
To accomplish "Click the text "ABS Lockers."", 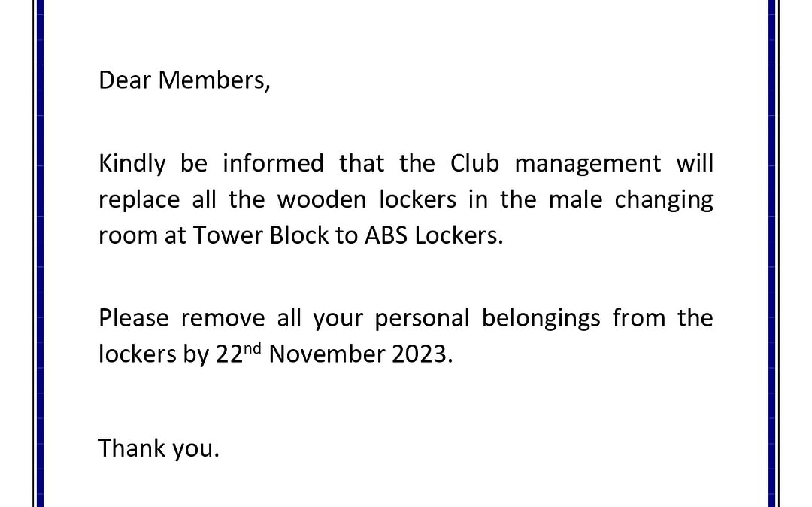I will (433, 235).
